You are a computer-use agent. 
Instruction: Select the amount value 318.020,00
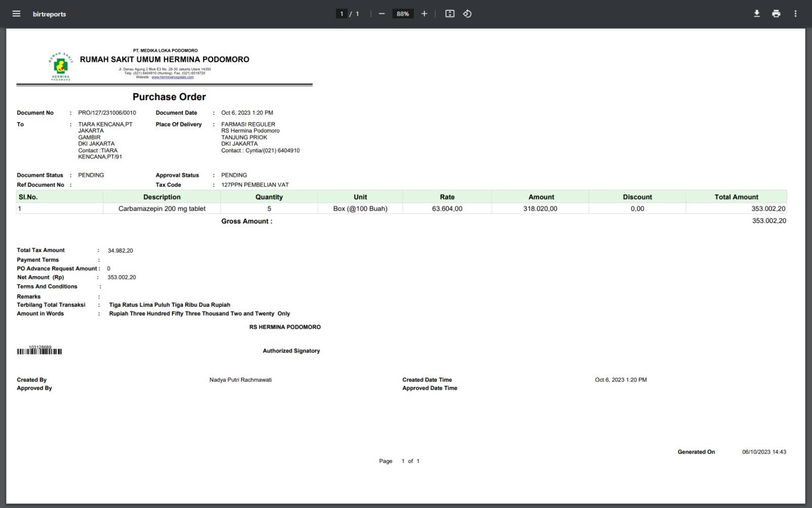540,209
